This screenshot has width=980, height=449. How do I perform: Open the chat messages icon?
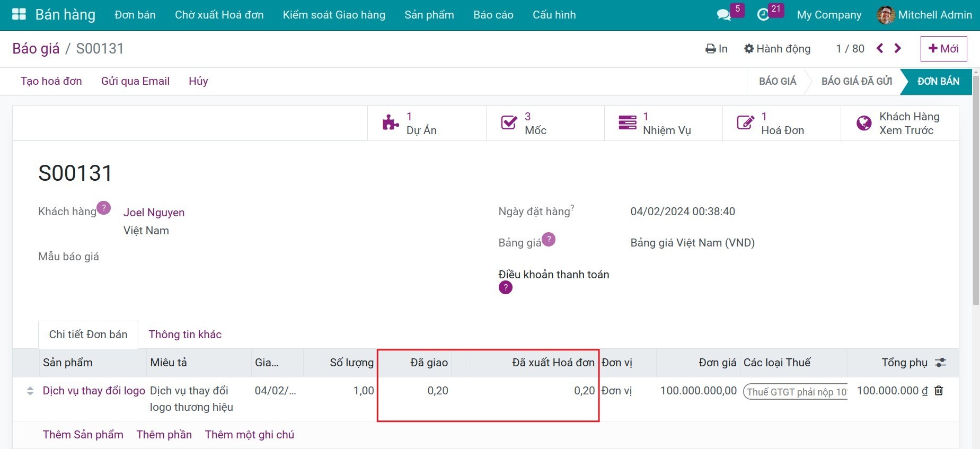coord(723,15)
